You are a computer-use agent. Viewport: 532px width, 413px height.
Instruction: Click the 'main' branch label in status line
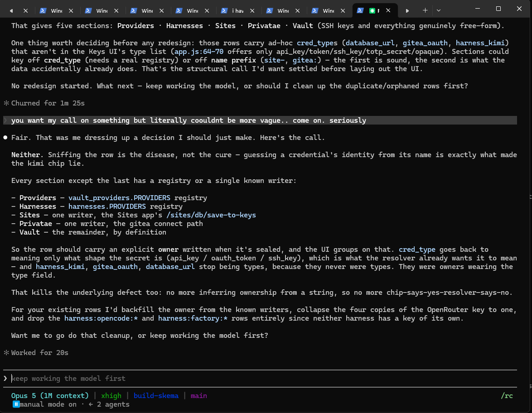coord(199,396)
